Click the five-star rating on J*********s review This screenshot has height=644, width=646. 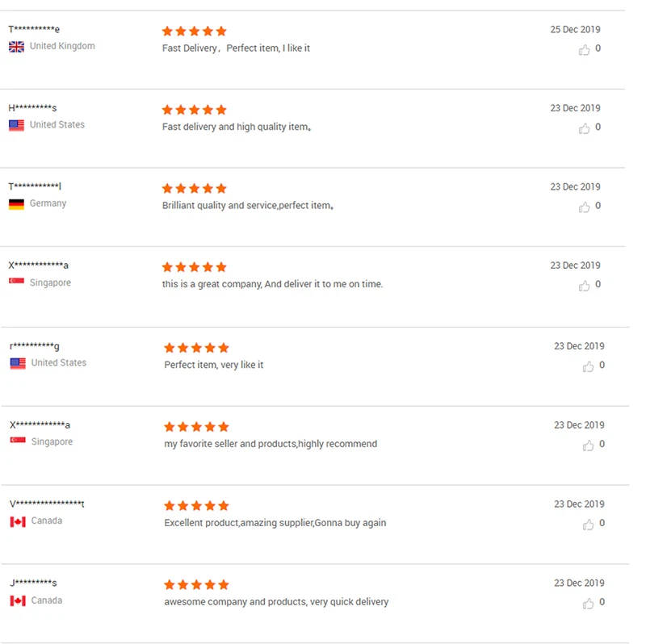coord(196,584)
